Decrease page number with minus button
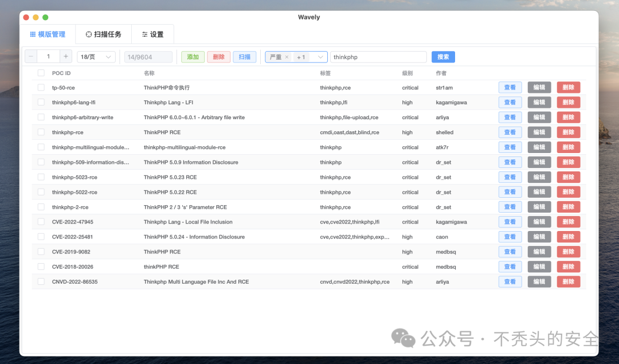Viewport: 619px width, 364px height. click(x=31, y=56)
